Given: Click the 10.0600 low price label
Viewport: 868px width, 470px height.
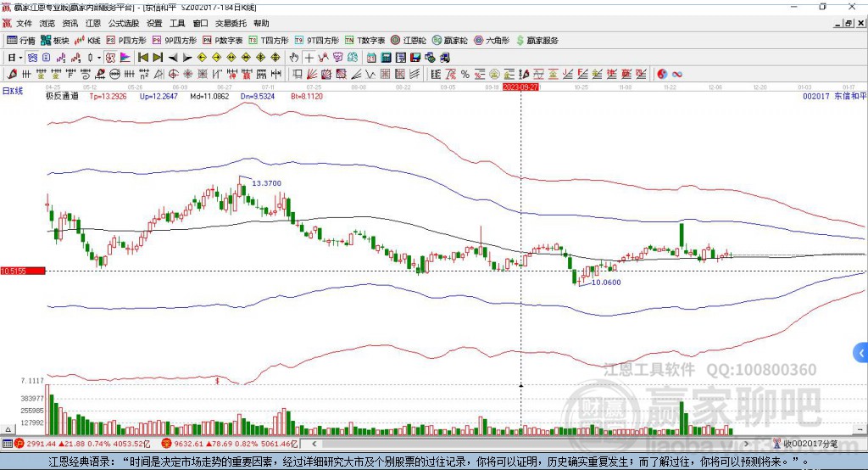Looking at the screenshot, I should click(x=606, y=283).
